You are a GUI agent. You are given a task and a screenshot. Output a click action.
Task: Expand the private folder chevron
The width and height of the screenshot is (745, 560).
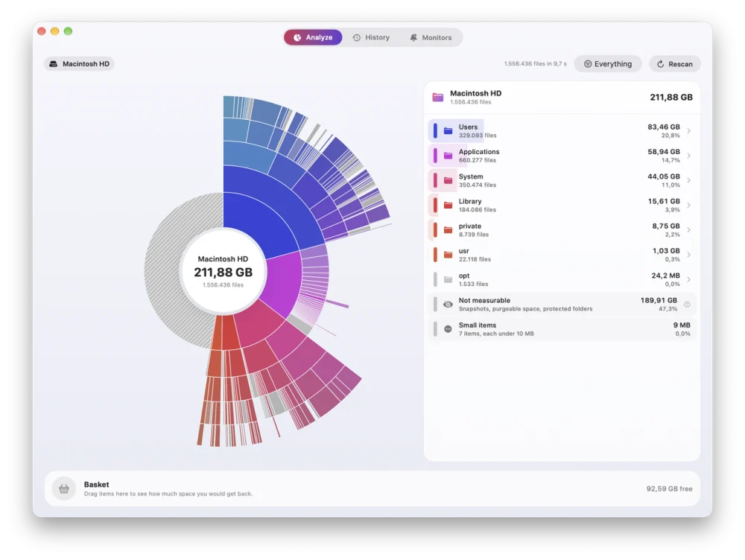(x=689, y=230)
